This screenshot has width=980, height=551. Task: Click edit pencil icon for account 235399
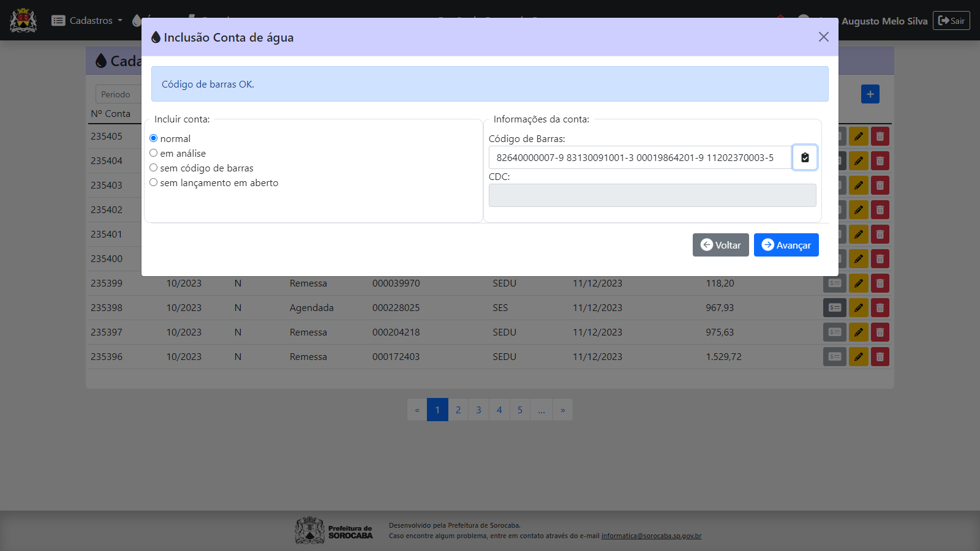(858, 283)
